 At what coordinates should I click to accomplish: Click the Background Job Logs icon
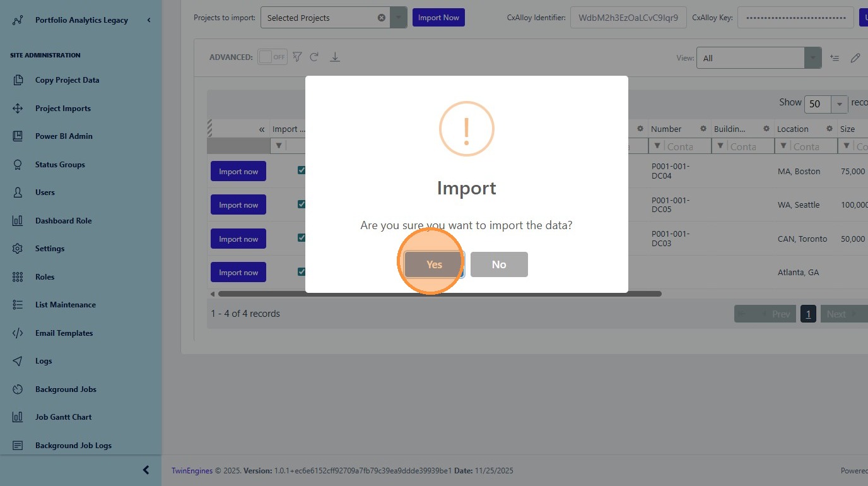click(x=18, y=446)
